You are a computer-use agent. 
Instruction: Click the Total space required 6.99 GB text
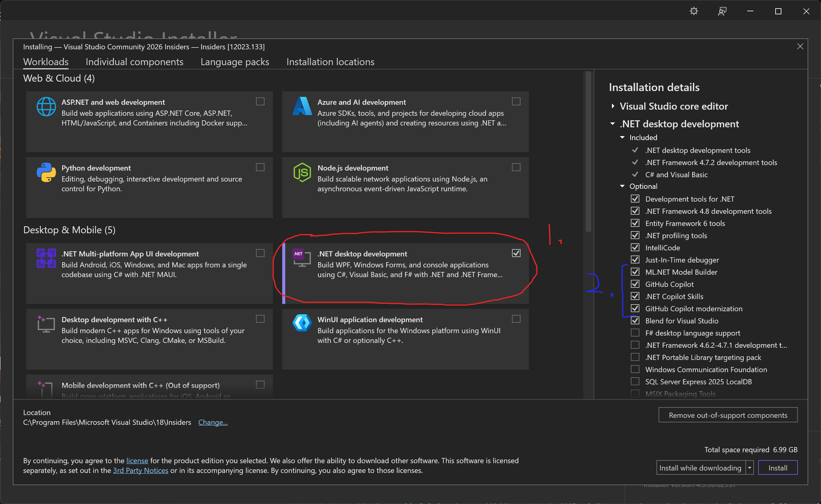(x=751, y=450)
